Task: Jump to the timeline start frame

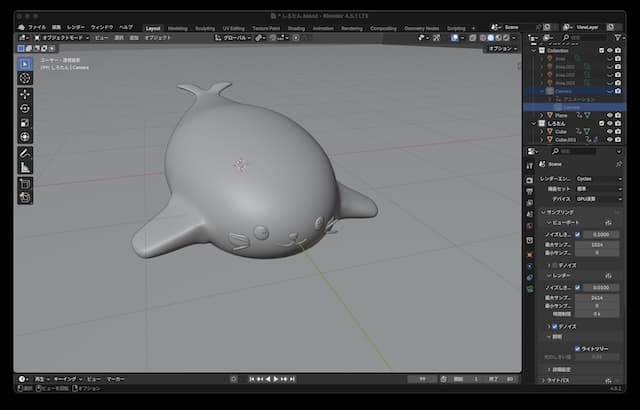Action: click(252, 379)
